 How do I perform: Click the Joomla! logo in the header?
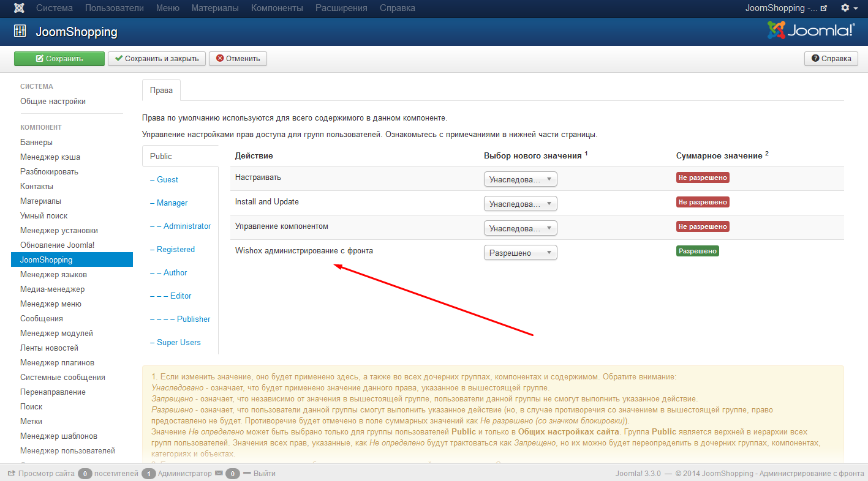click(x=811, y=30)
